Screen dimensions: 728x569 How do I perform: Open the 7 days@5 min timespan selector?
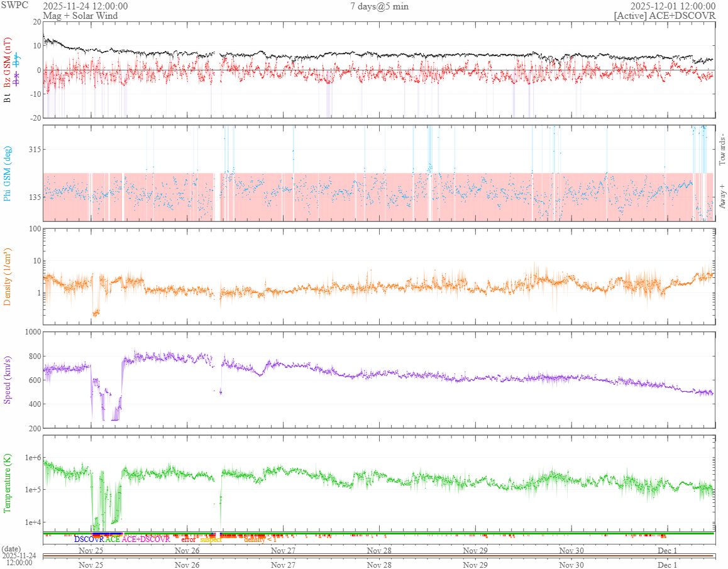point(380,6)
